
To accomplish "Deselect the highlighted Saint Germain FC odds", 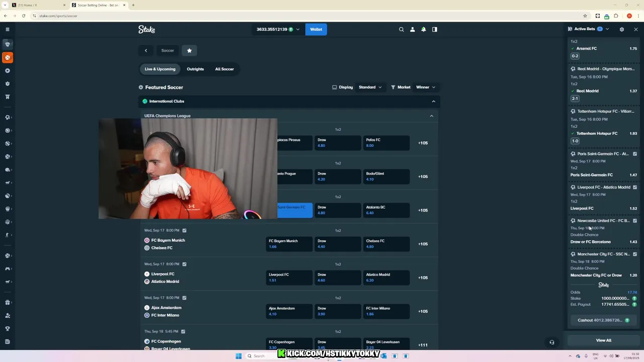I will coord(295,210).
